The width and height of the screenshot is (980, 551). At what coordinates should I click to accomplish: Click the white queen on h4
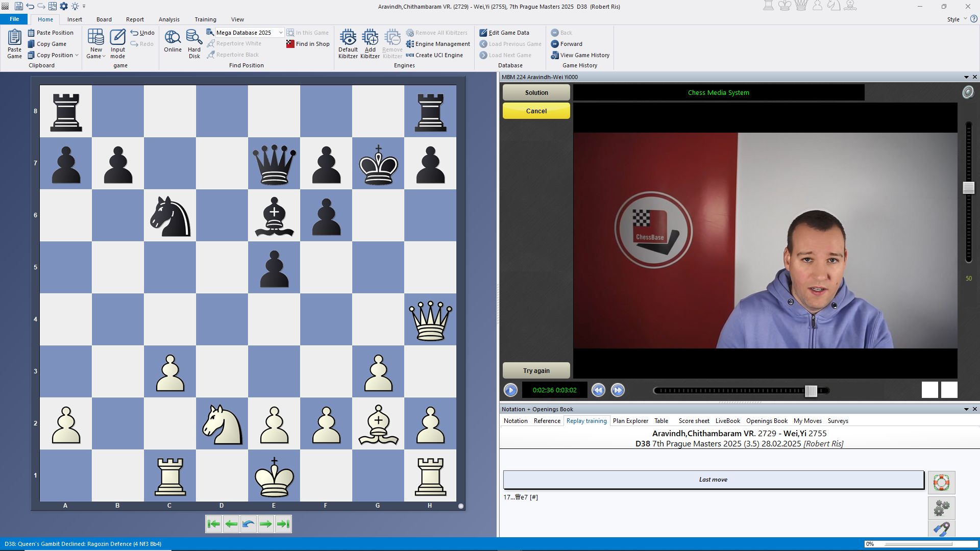click(x=430, y=320)
